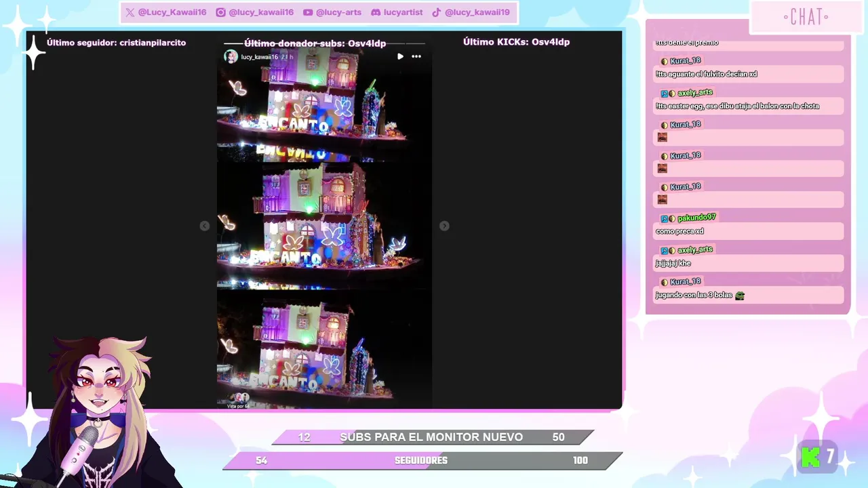Screen dimensions: 868x488
Task: Click the X (Twitter) logo icon
Action: point(130,12)
